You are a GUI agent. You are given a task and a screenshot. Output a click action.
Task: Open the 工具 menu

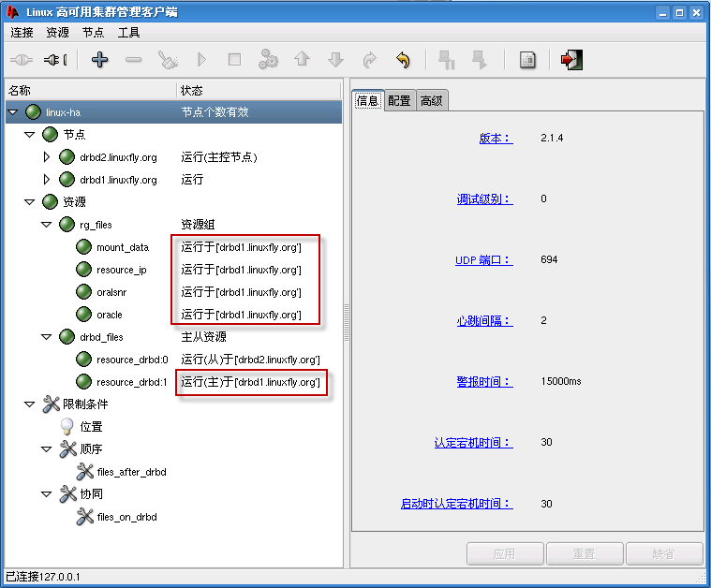(128, 32)
